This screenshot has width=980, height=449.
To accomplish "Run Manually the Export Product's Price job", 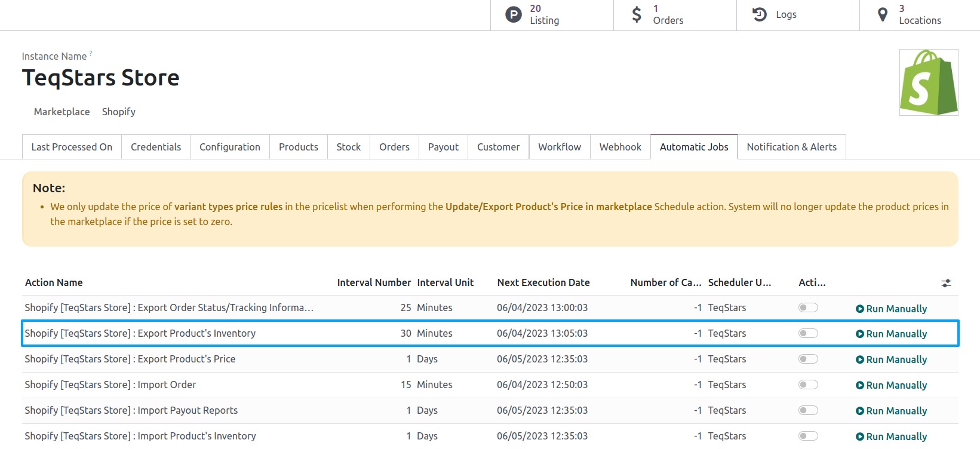I will (x=892, y=359).
